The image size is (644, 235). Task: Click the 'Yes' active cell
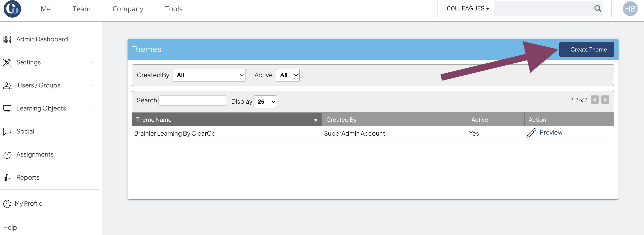point(474,134)
